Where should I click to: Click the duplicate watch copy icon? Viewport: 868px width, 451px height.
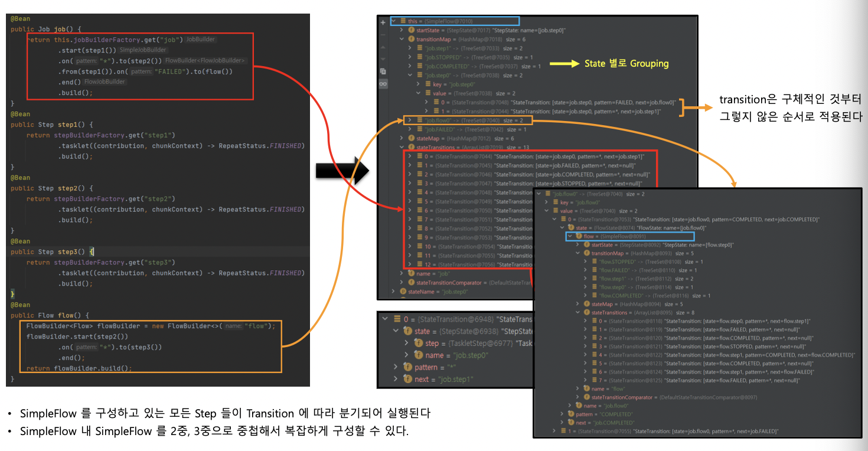(383, 71)
